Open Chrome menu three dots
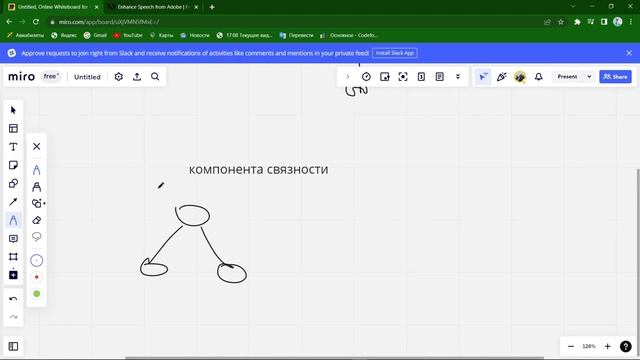This screenshot has width=640, height=360. click(631, 22)
